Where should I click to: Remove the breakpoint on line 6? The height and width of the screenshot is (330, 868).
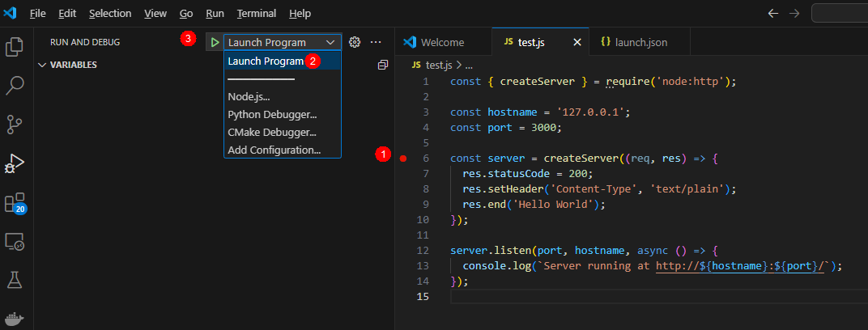pos(404,158)
